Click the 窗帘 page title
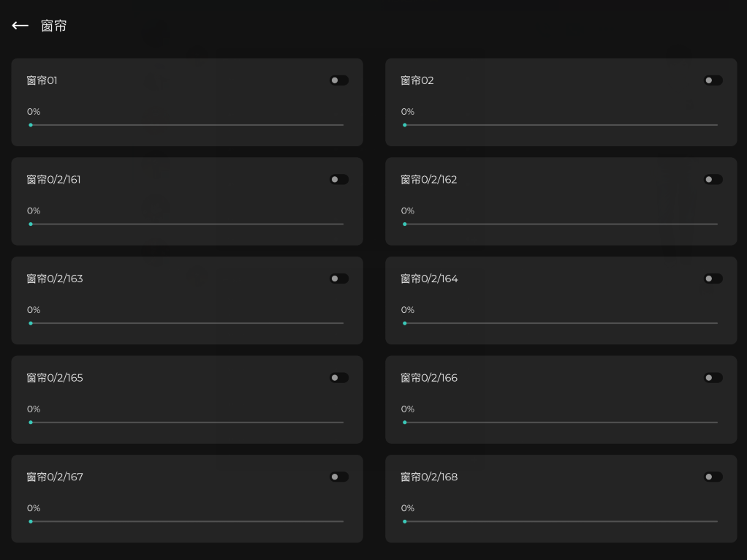 pyautogui.click(x=54, y=26)
